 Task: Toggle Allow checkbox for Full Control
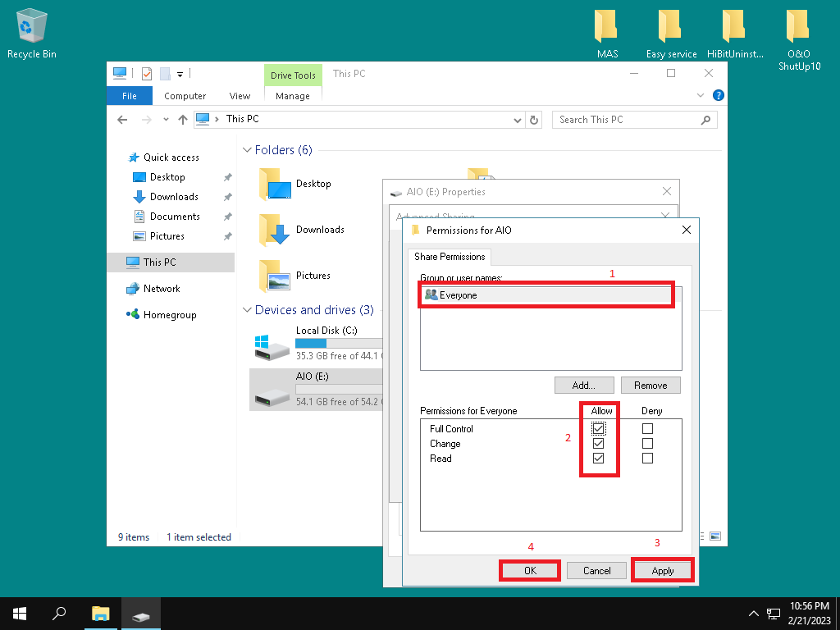tap(598, 429)
